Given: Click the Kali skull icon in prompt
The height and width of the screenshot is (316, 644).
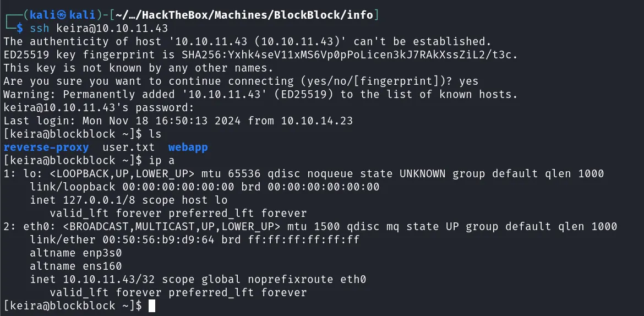Looking at the screenshot, I should (62, 15).
